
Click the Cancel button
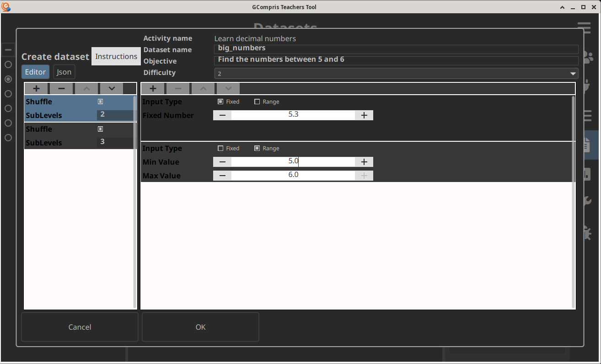(80, 327)
